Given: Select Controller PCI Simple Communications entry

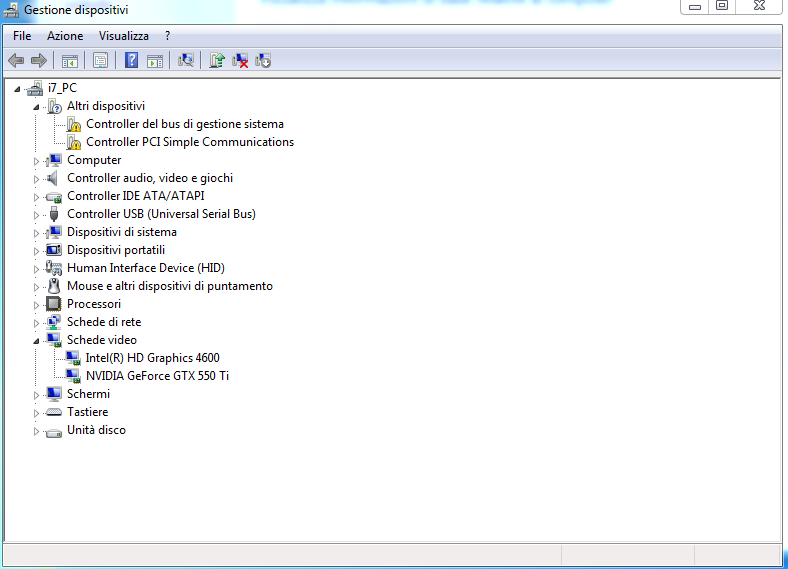Looking at the screenshot, I should pyautogui.click(x=190, y=142).
